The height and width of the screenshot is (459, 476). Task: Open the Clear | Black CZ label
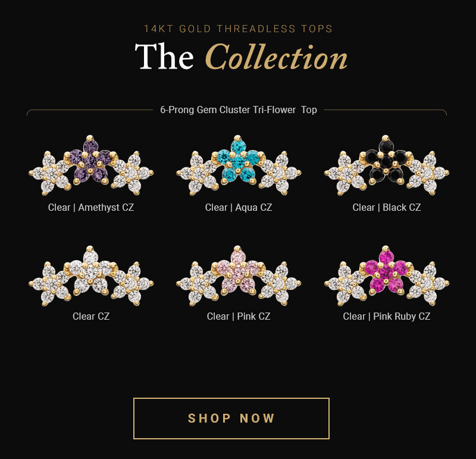click(386, 208)
